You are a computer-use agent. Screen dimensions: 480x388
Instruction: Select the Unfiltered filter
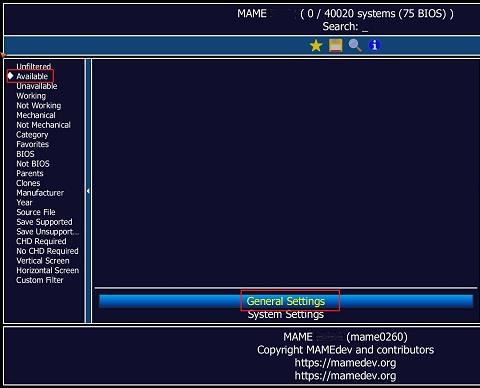pyautogui.click(x=34, y=66)
